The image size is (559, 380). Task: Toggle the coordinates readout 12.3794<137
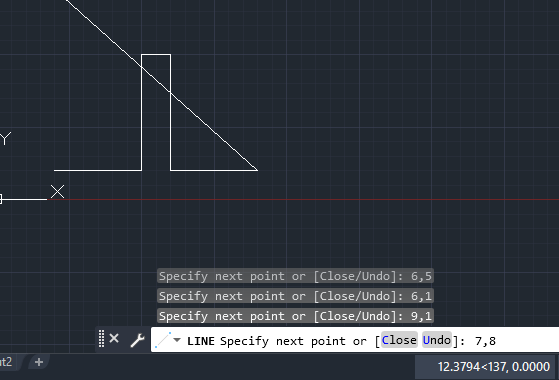pyautogui.click(x=494, y=367)
